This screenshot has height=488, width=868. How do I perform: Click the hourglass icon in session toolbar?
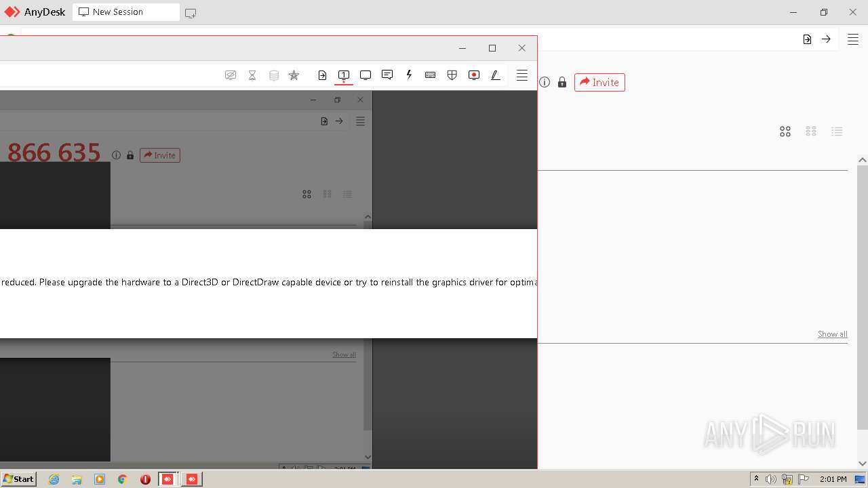coord(252,75)
